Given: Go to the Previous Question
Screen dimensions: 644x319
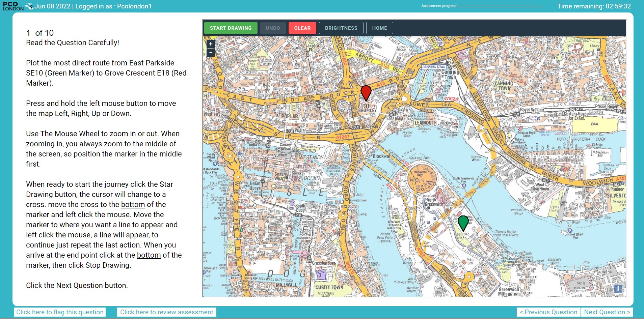Looking at the screenshot, I should click(x=548, y=312).
